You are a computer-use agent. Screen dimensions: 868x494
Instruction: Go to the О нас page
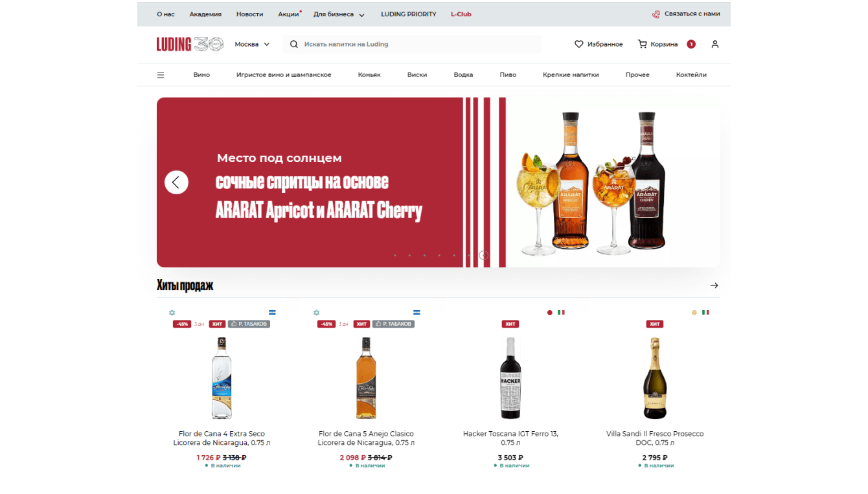tap(166, 14)
